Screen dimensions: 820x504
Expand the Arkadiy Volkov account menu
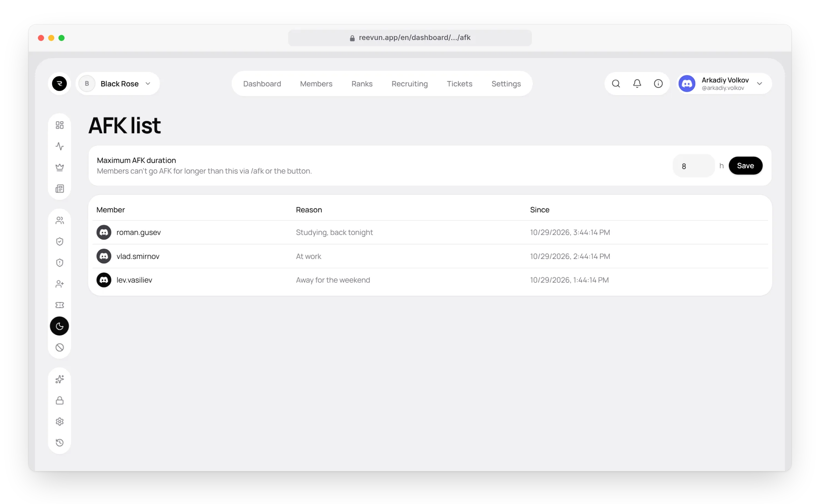[724, 83]
